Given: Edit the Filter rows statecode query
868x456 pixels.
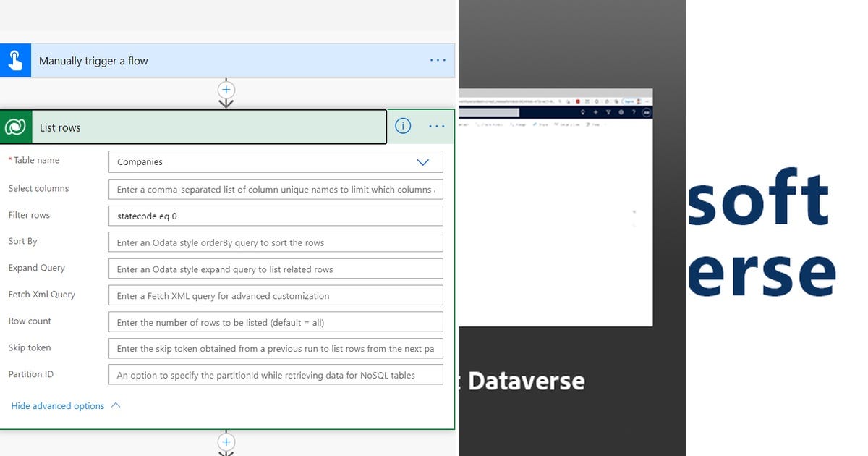Looking at the screenshot, I should pyautogui.click(x=275, y=215).
